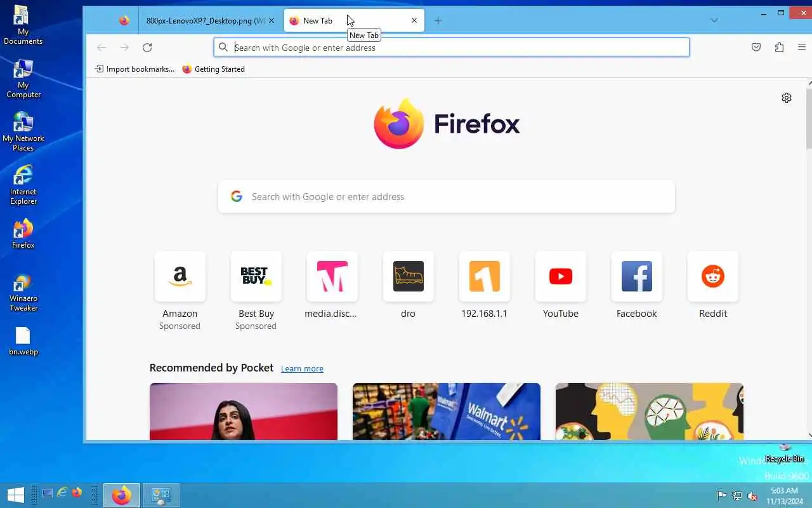This screenshot has width=812, height=508.
Task: Select My Documents desktop icon
Action: [23, 26]
